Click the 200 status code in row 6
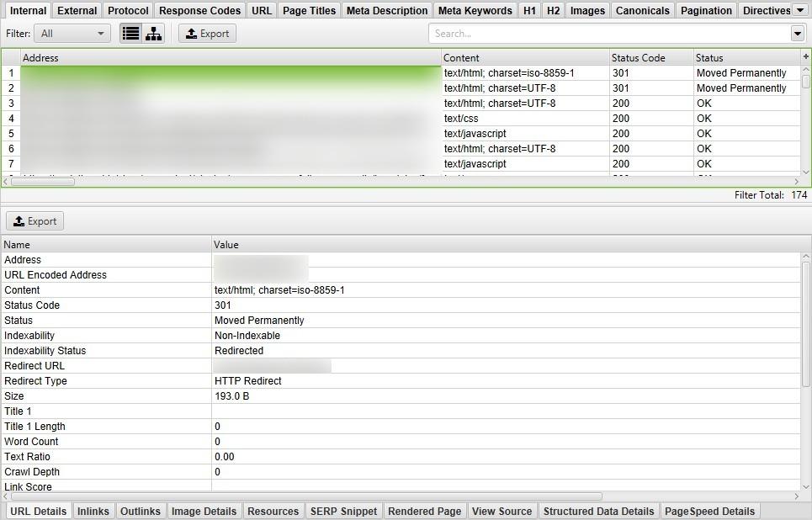The height and width of the screenshot is (520, 812). (x=621, y=149)
